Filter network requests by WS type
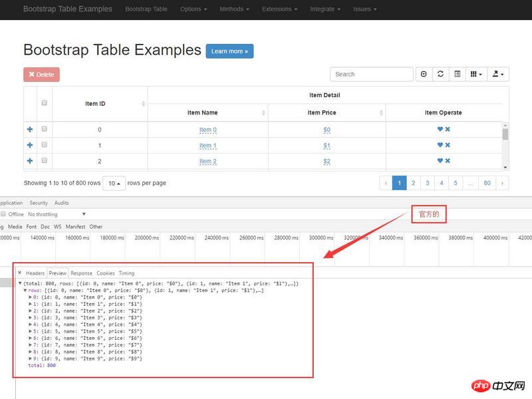This screenshot has width=532, height=399. click(x=58, y=227)
